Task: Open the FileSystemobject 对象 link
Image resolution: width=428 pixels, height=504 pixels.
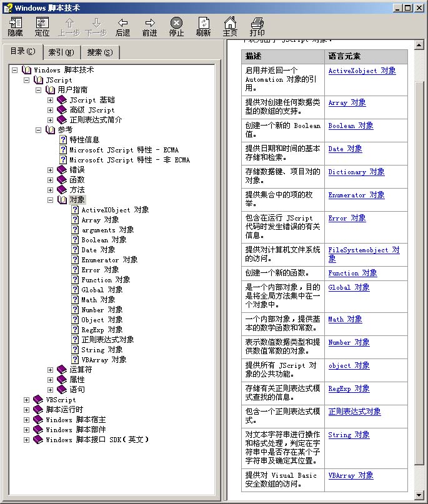Action: pos(364,250)
